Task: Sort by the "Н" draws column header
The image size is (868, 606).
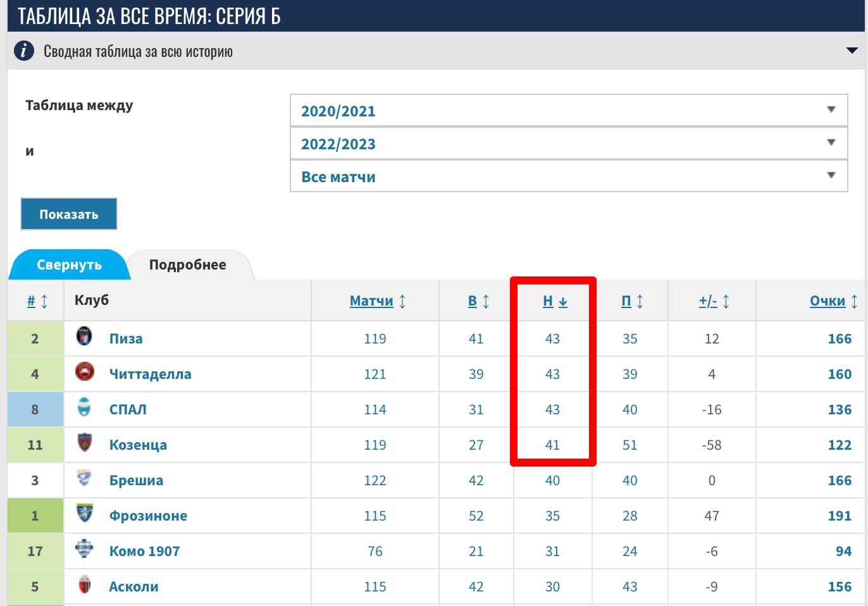Action: point(548,301)
